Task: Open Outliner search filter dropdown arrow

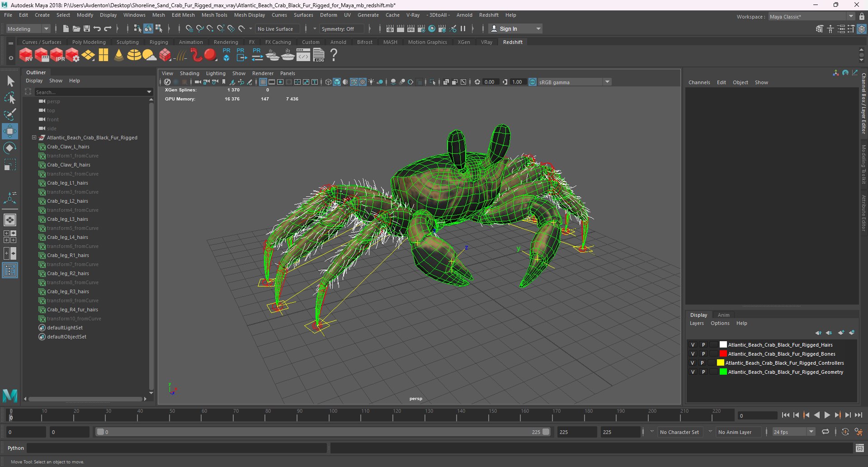Action: 149,92
